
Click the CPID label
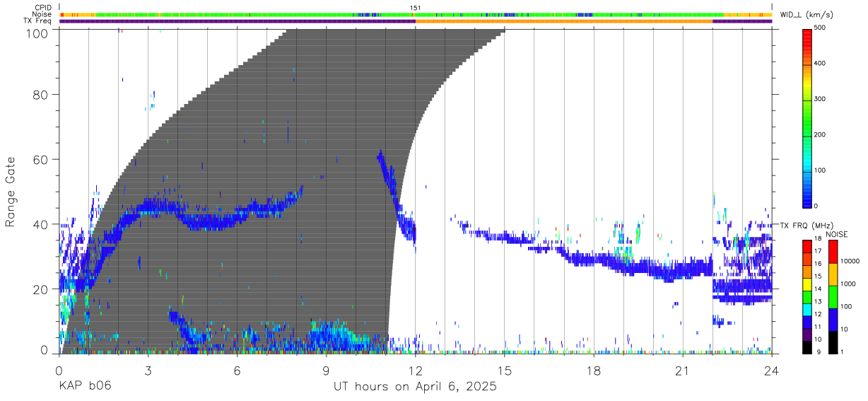pos(42,7)
